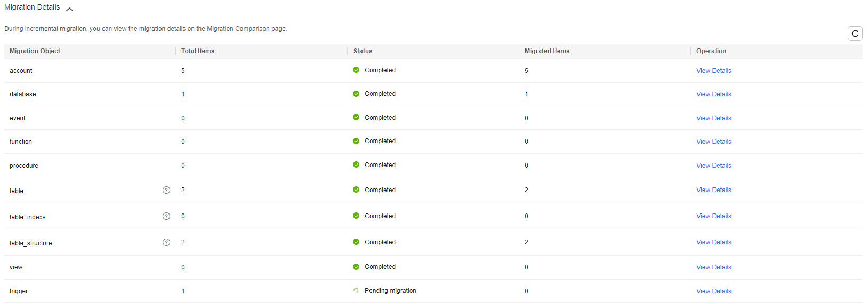Click green Completed icon in account row
This screenshot has height=304, width=868.
356,70
